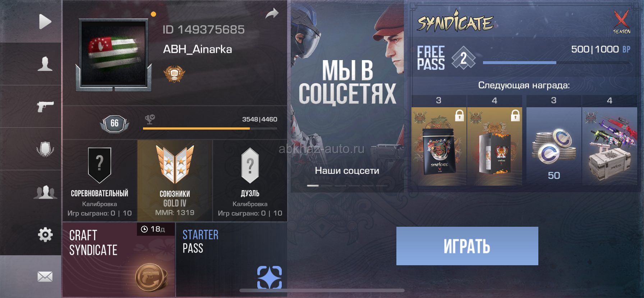Click the 2023 medal badge
Viewport: 644px width, 298px height.
tap(174, 74)
